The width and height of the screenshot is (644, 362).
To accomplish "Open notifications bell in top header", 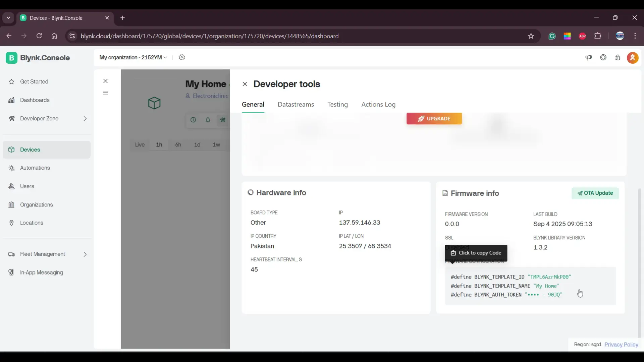I will [x=618, y=58].
